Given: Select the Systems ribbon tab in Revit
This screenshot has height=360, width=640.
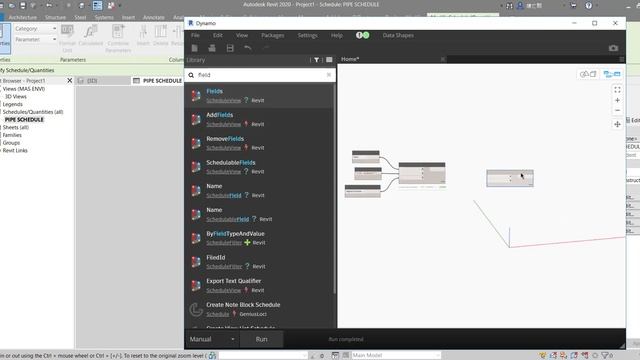Looking at the screenshot, I should [x=104, y=18].
